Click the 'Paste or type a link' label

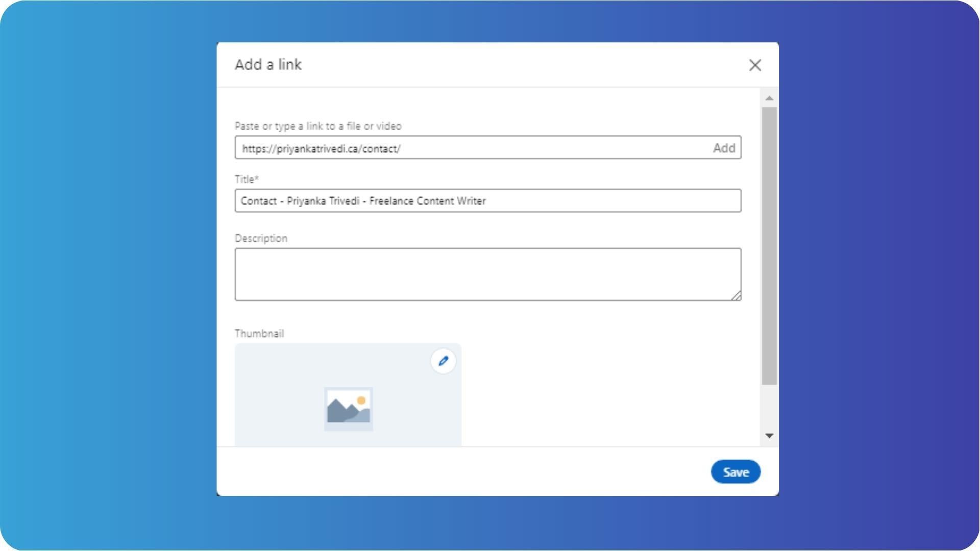click(x=318, y=126)
